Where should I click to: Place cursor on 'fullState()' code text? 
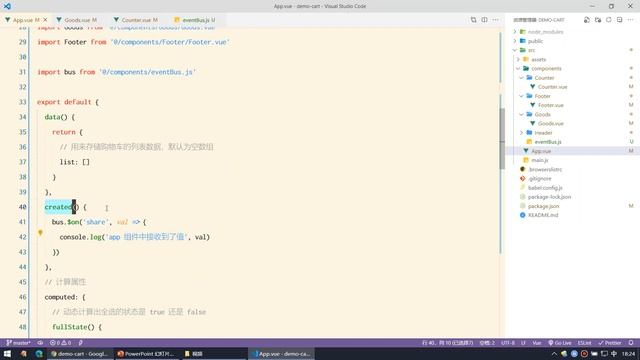[73, 327]
